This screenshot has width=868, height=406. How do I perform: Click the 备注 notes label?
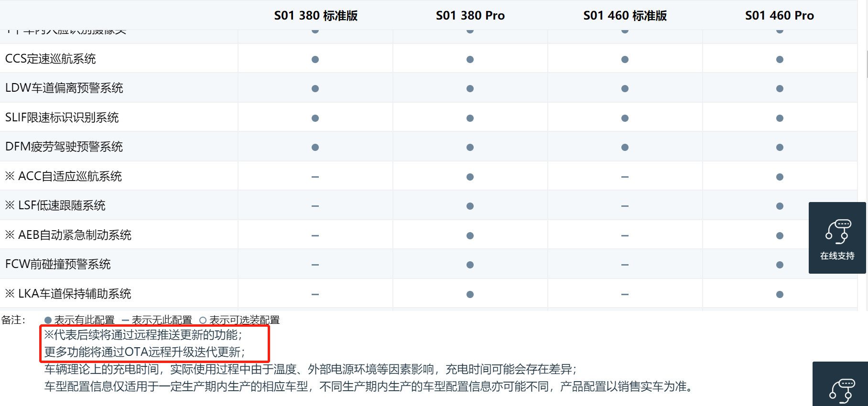(13, 320)
